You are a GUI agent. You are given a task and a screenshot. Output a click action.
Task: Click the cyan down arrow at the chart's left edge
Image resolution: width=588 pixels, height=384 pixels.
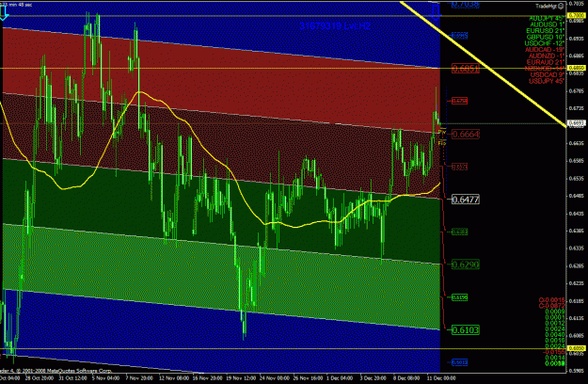(x=4, y=14)
